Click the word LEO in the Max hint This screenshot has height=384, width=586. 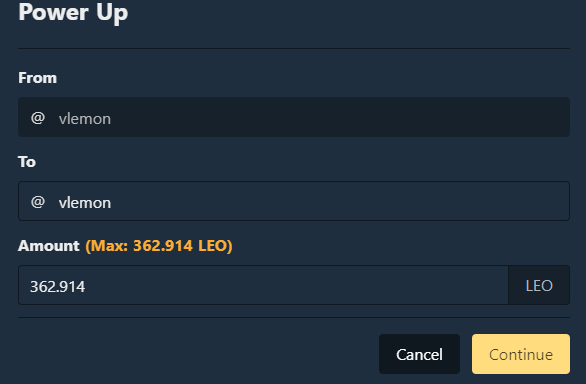[212, 246]
